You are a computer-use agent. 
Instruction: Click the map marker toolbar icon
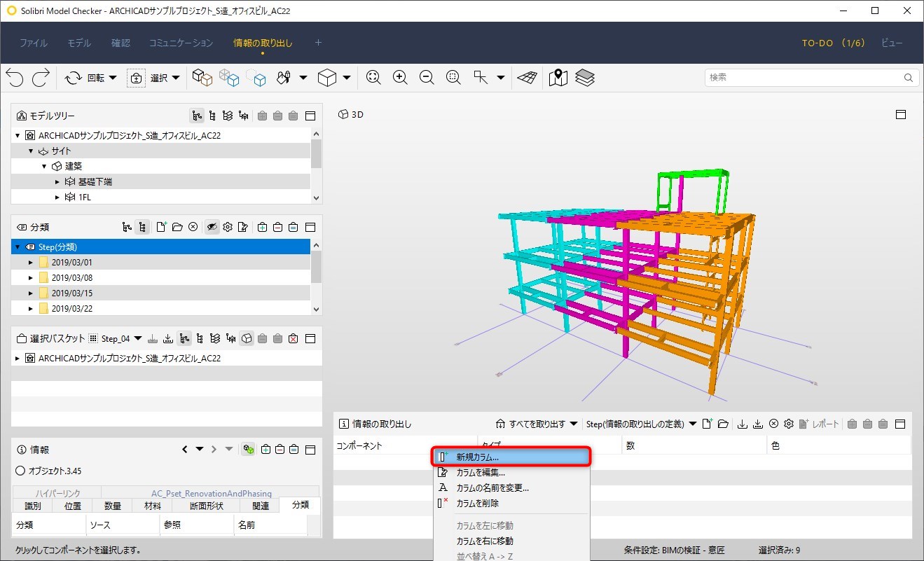[x=558, y=78]
